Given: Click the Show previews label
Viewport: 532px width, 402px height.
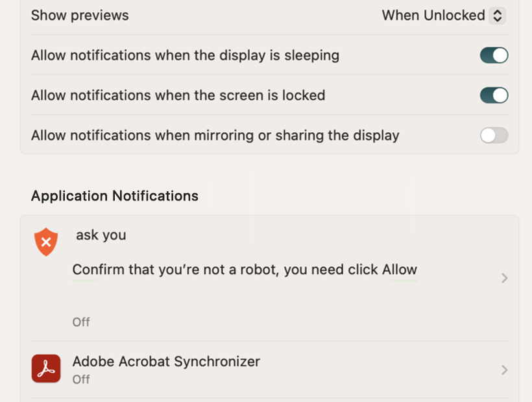Looking at the screenshot, I should [80, 16].
